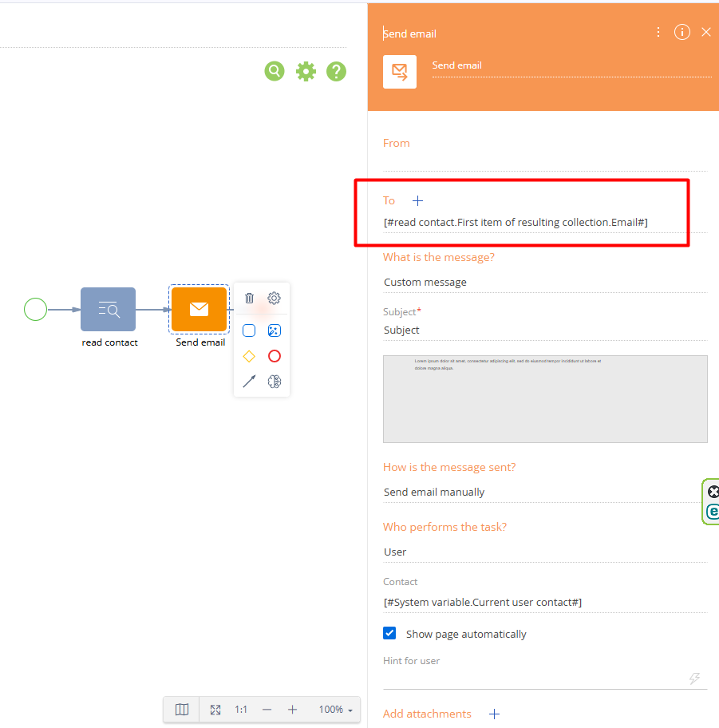This screenshot has width=719, height=728.
Task: Delete the selected element via trash icon
Action: [249, 298]
